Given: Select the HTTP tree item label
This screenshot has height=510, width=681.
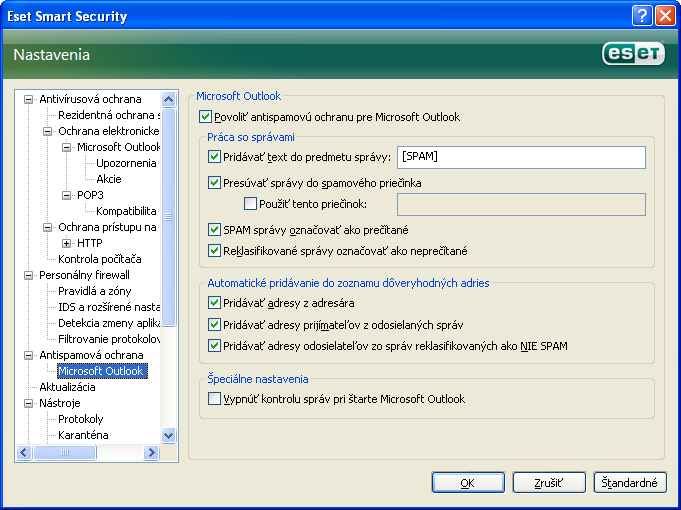Looking at the screenshot, I should (x=89, y=243).
